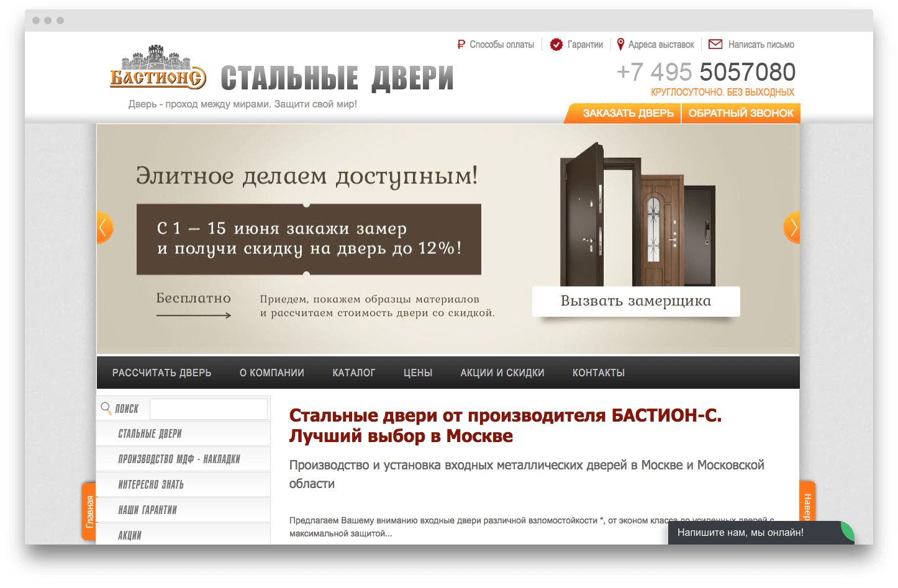Click the envelope write-letter icon
The image size is (898, 588).
click(715, 44)
